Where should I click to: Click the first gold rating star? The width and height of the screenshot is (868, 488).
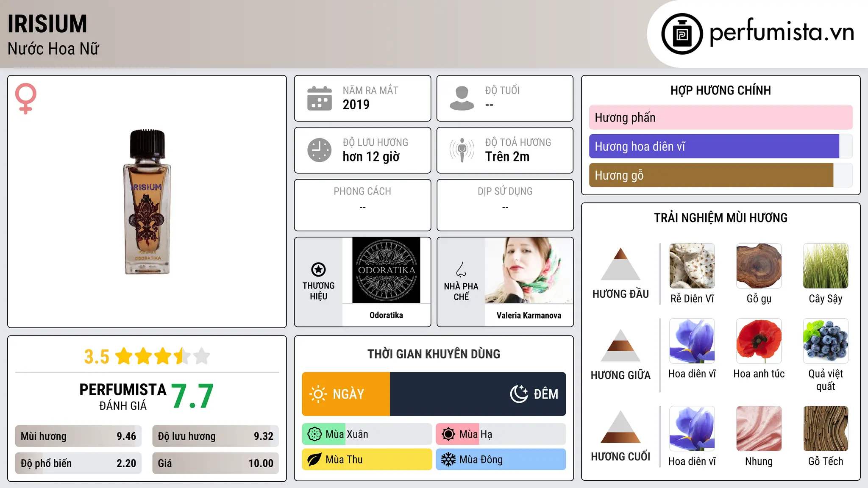pyautogui.click(x=124, y=356)
